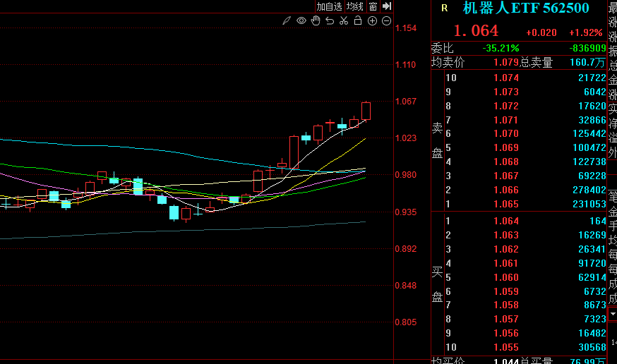Screen dimensions: 617x364
Task: Open the 机器人ETF 562500 stock title
Action: pos(525,8)
